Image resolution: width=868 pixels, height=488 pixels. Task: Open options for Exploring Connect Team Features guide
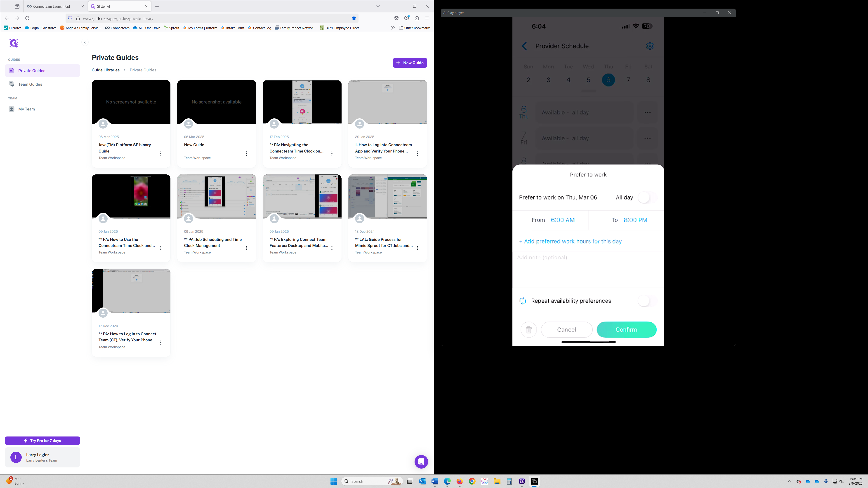point(332,248)
